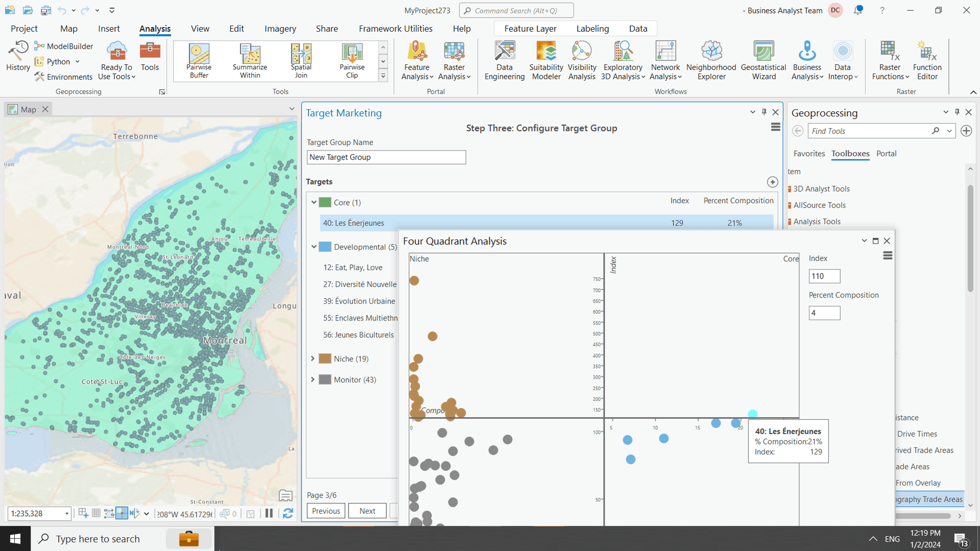
Task: Pause map drawing
Action: click(269, 513)
